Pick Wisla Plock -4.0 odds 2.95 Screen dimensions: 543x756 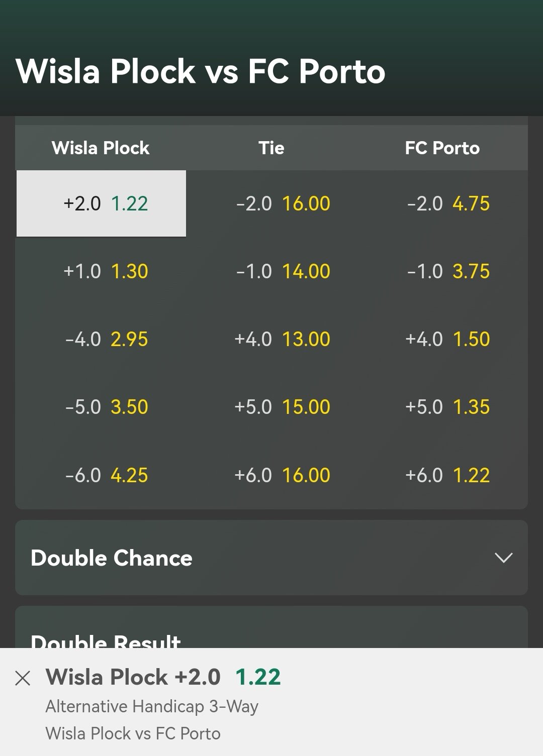(106, 339)
